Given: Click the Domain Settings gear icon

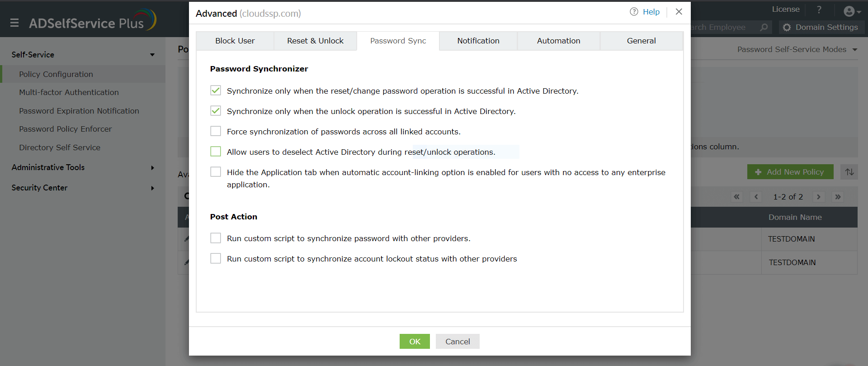Looking at the screenshot, I should [x=787, y=27].
